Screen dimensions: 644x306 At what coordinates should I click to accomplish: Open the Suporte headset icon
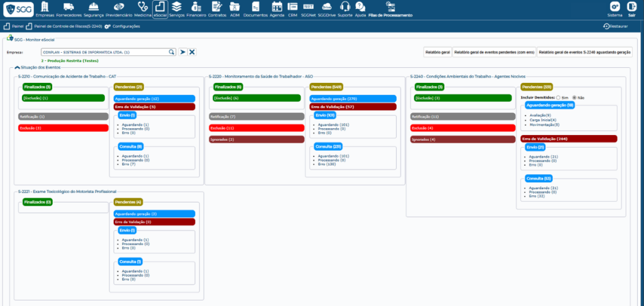(x=345, y=7)
